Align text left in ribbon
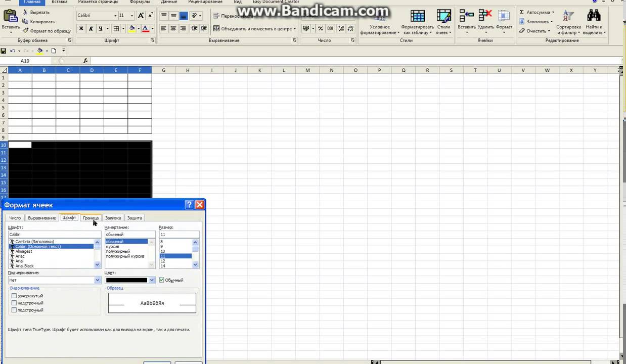Screen dimensions: 626x364 pyautogui.click(x=164, y=29)
